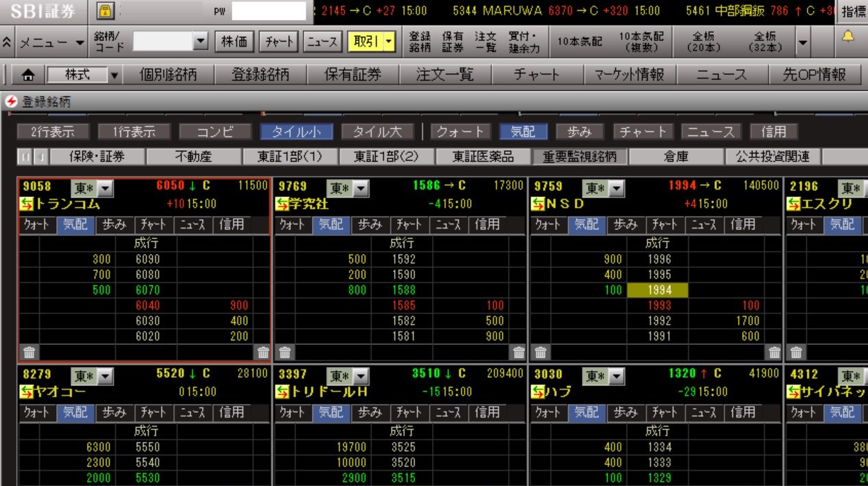Screen dimensions: 868x486
Task: Open the 先OP情報 navigation tab
Action: pyautogui.click(x=814, y=75)
